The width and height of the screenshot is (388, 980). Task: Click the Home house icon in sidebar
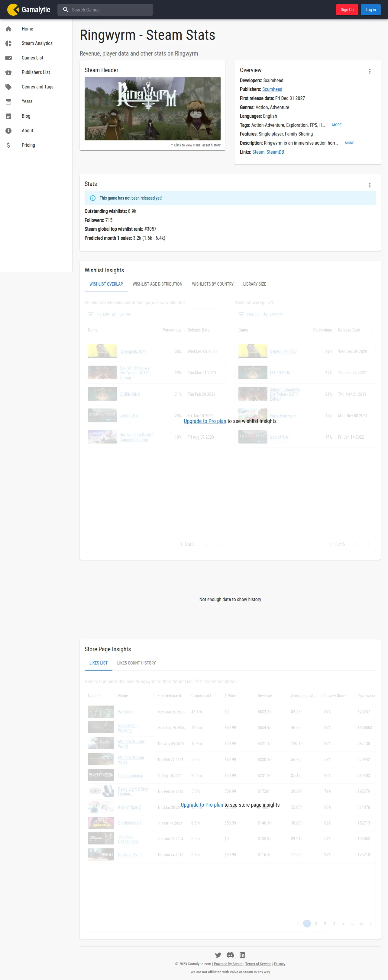8,29
